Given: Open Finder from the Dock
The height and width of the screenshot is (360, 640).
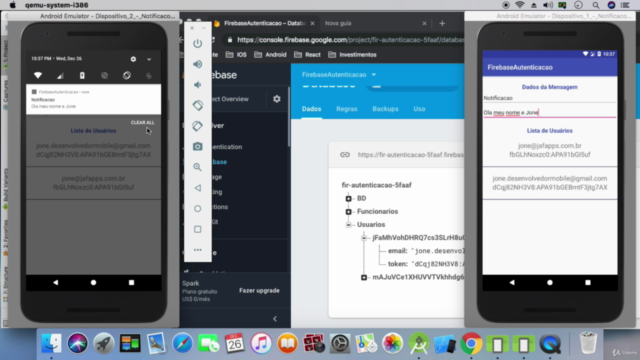Looking at the screenshot, I should 51,343.
